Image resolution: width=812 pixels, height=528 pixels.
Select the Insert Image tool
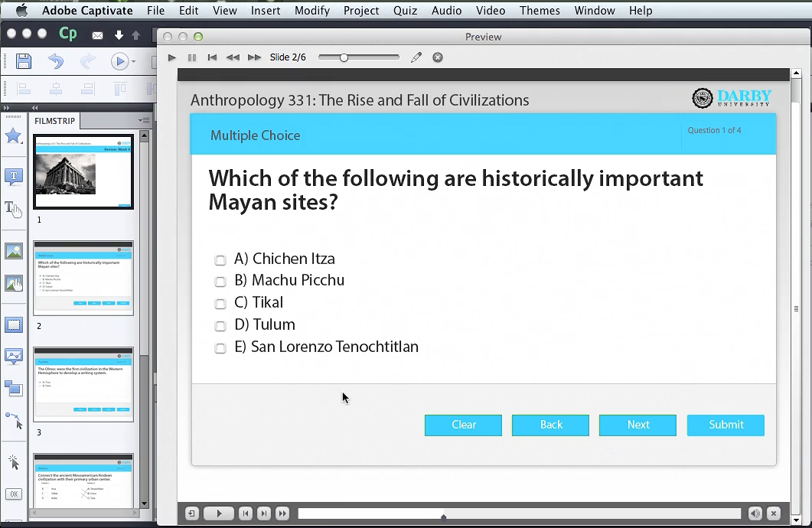click(x=13, y=251)
